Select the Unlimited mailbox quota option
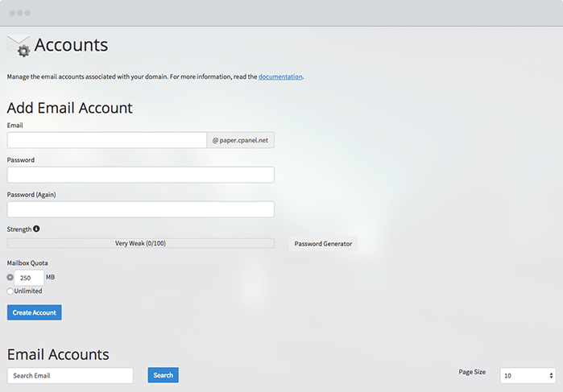The image size is (563, 392). tap(10, 291)
